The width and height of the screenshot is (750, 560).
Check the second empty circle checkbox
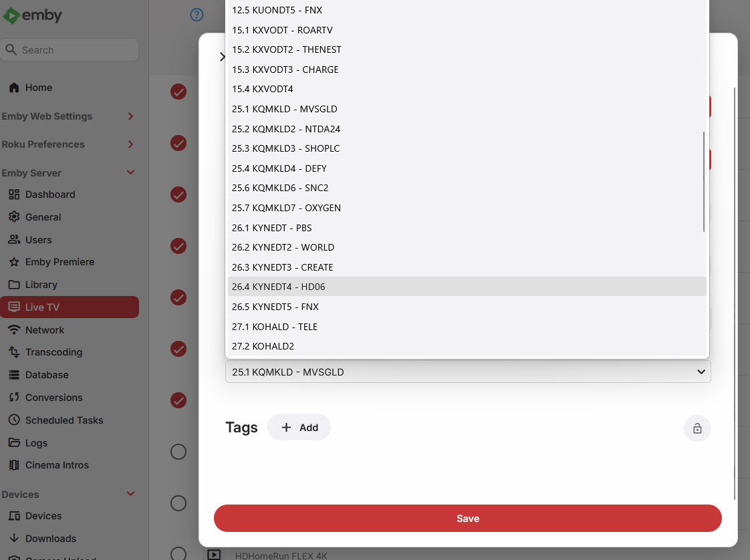pyautogui.click(x=178, y=503)
